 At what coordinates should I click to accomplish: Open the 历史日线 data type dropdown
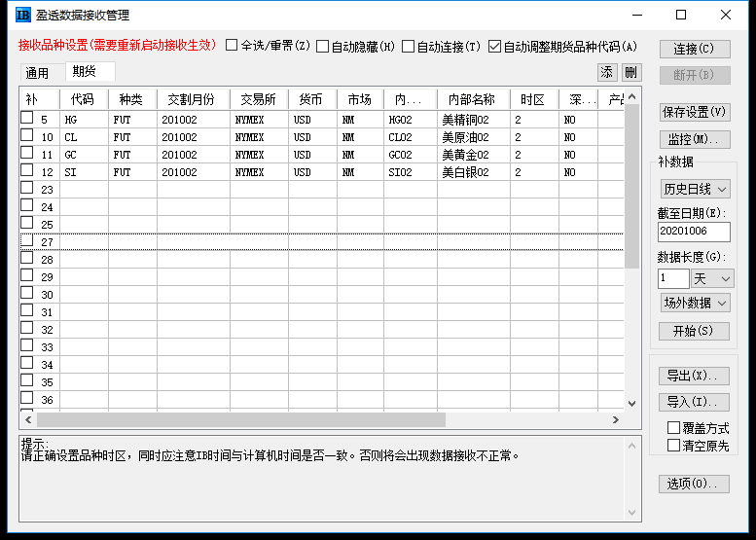pyautogui.click(x=695, y=189)
